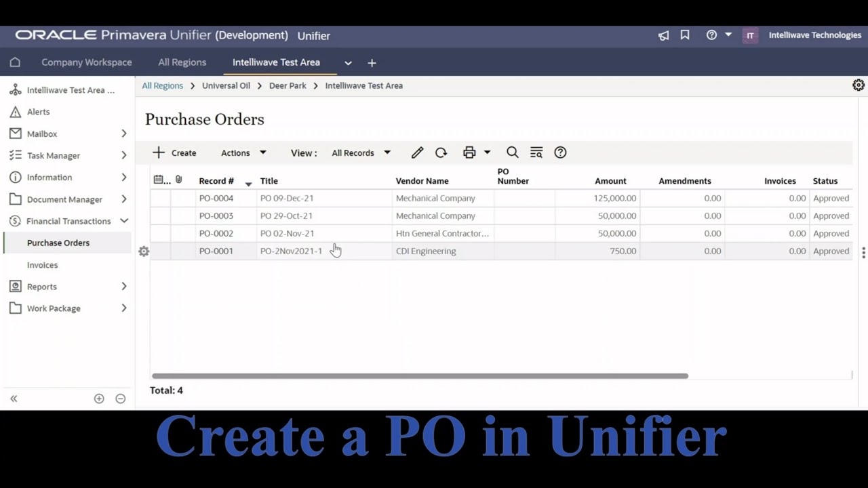The height and width of the screenshot is (488, 868).
Task: Expand the print options dropdown arrow
Action: pos(487,152)
